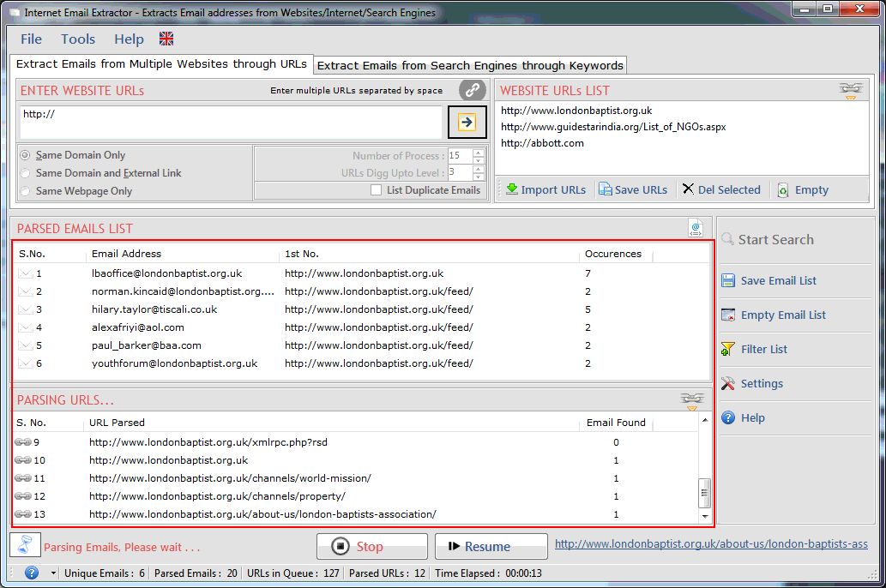
Task: Click filter icon in Website URLs List header
Action: coord(850,90)
